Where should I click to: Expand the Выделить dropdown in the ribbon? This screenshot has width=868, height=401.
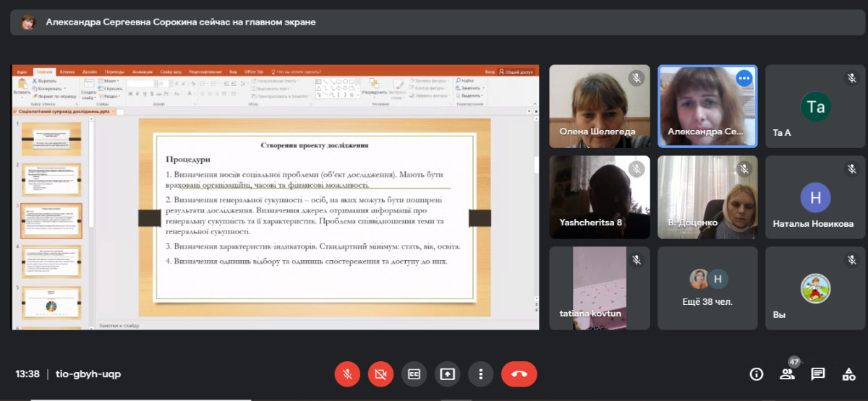[472, 95]
